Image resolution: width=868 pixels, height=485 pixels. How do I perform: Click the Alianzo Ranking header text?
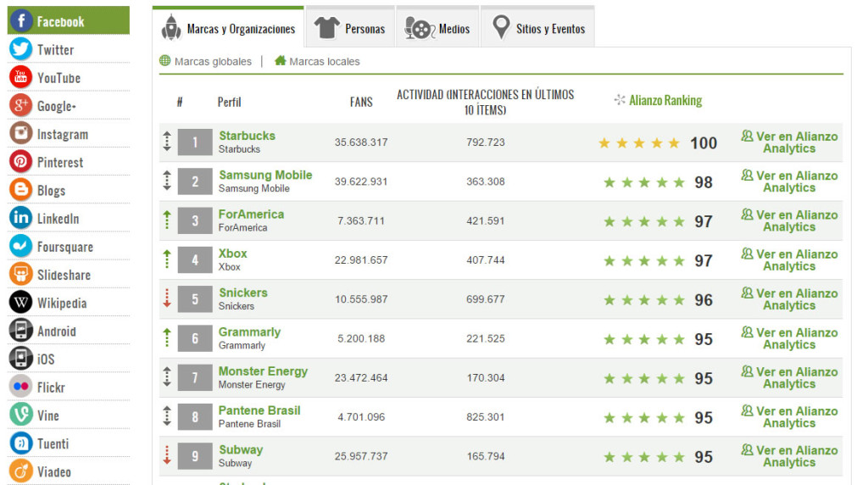coord(665,100)
